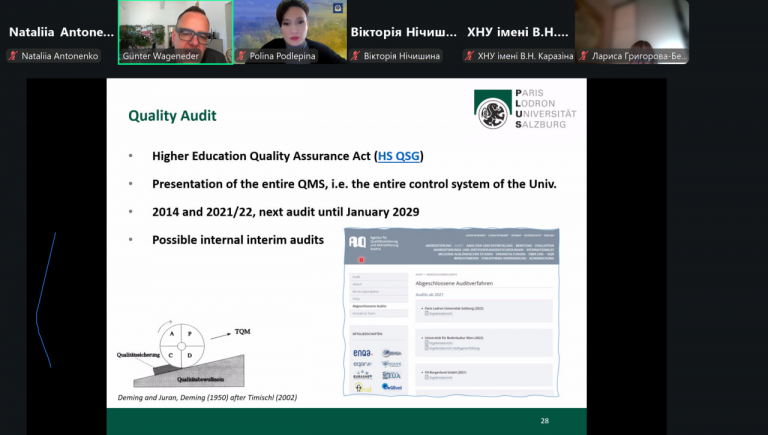Click muted mic icon beside Polina Podlepina

241,56
